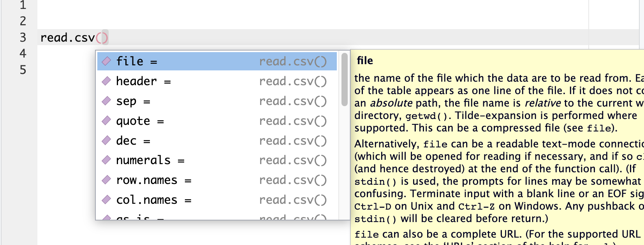Click the diamond icon beside quote argument
Image resolution: width=644 pixels, height=245 pixels.
click(x=106, y=121)
